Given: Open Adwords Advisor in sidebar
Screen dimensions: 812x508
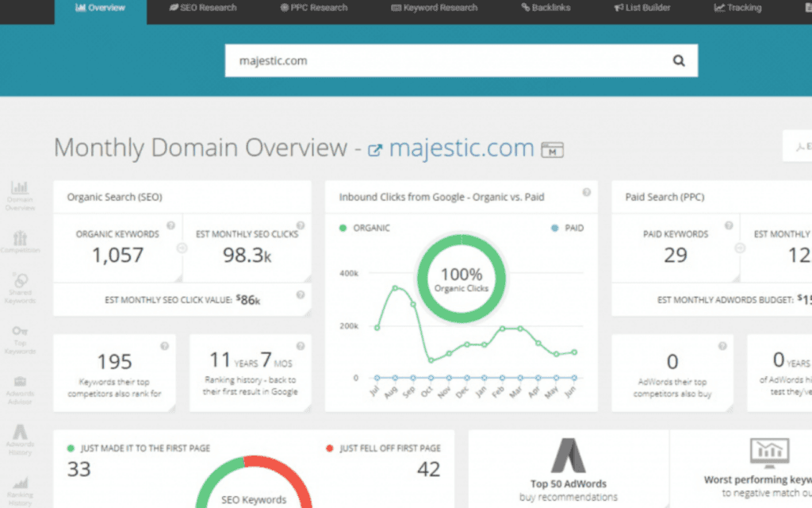Looking at the screenshot, I should [20, 391].
